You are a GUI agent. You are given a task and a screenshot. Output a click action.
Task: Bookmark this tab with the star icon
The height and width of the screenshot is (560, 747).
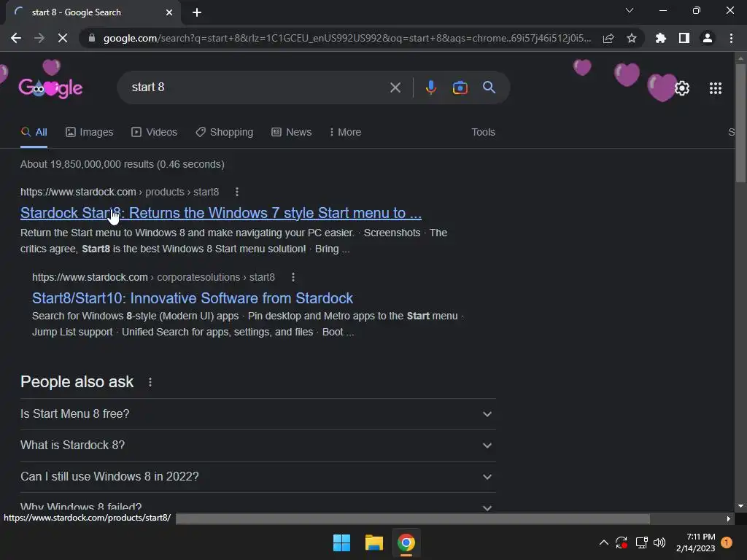[632, 38]
